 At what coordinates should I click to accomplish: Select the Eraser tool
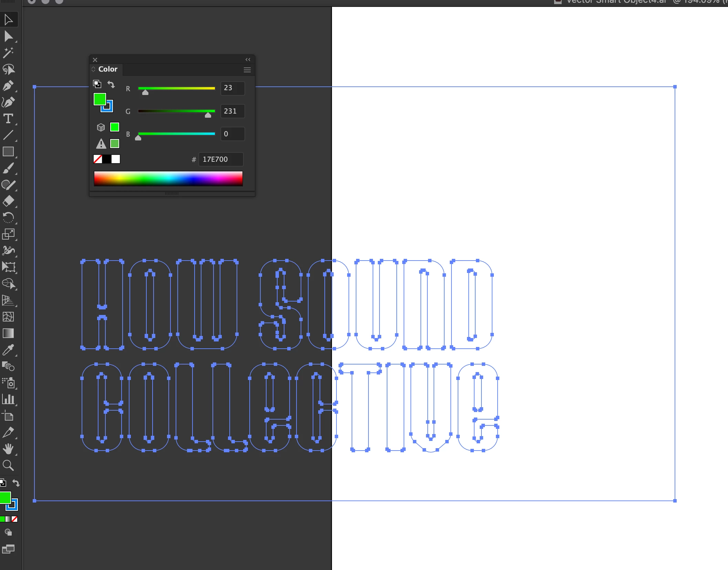[8, 201]
